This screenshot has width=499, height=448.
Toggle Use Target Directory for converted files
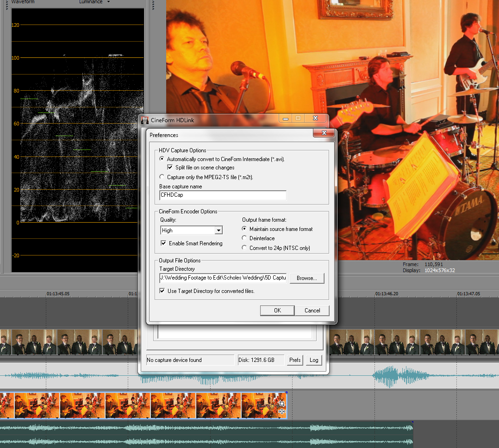point(162,291)
